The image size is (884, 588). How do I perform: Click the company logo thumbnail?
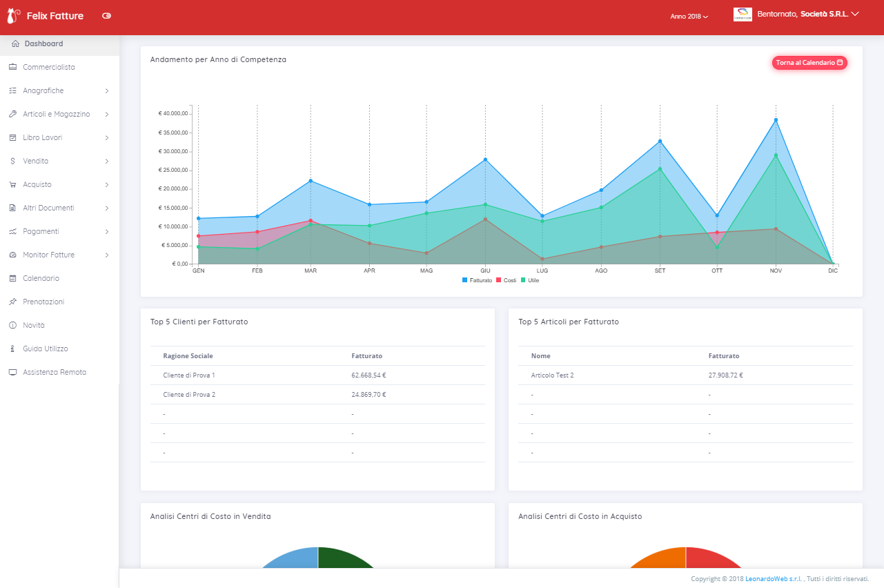[743, 14]
